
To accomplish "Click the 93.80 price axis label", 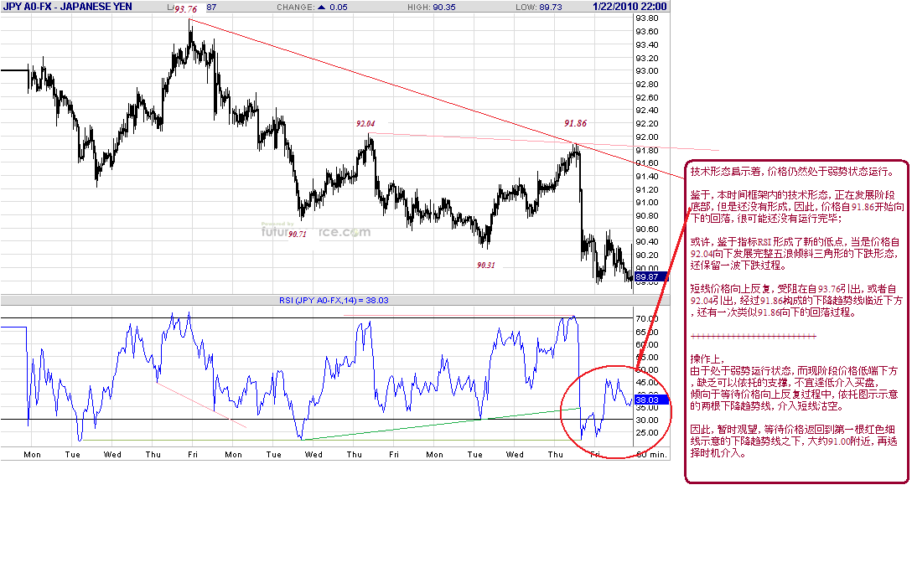I will tap(647, 18).
